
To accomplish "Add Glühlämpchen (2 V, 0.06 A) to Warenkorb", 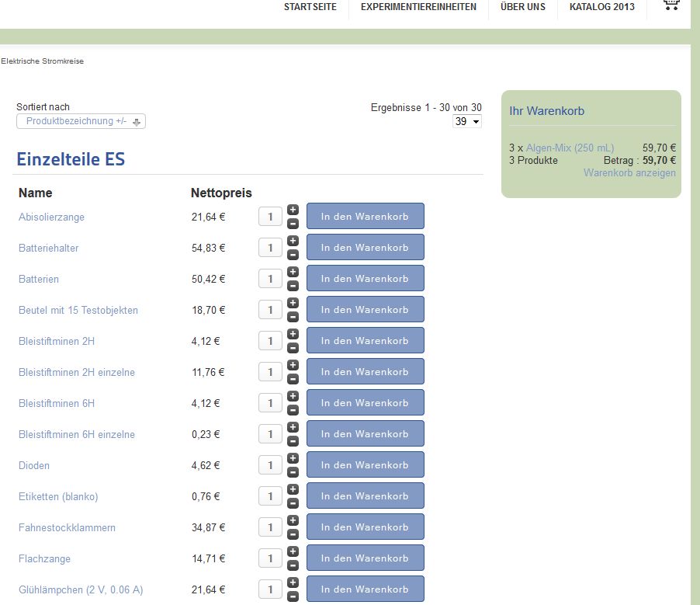I will tap(365, 589).
